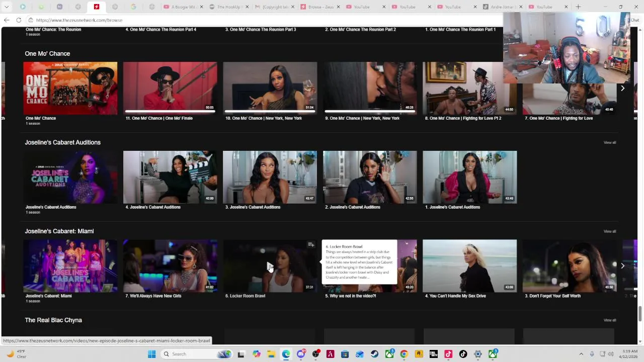The height and width of the screenshot is (362, 644).
Task: View all The Real Blac Chyna episodes
Action: 609,320
